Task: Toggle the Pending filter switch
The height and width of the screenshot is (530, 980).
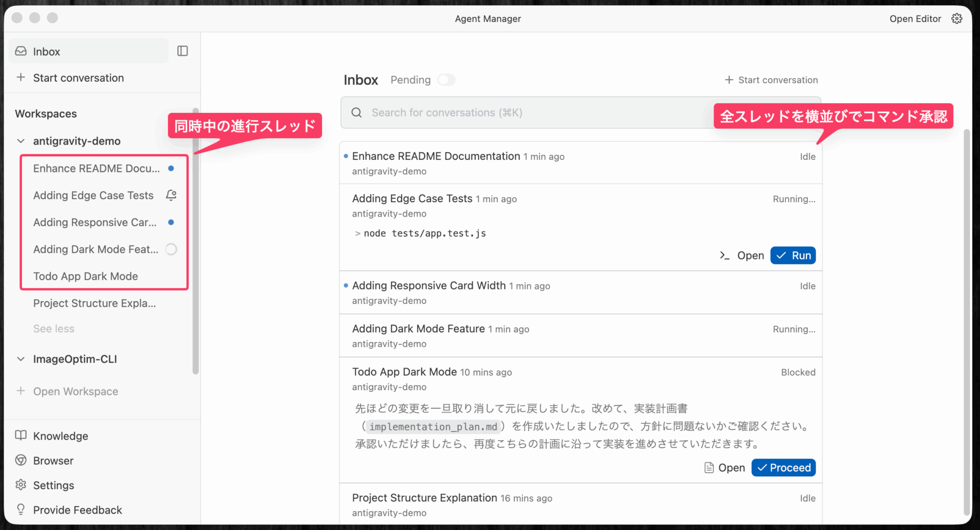Action: tap(446, 80)
